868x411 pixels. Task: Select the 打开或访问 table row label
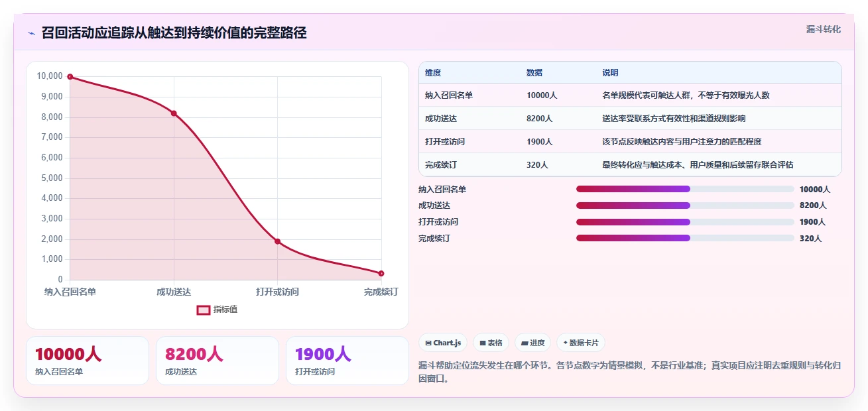pos(445,142)
